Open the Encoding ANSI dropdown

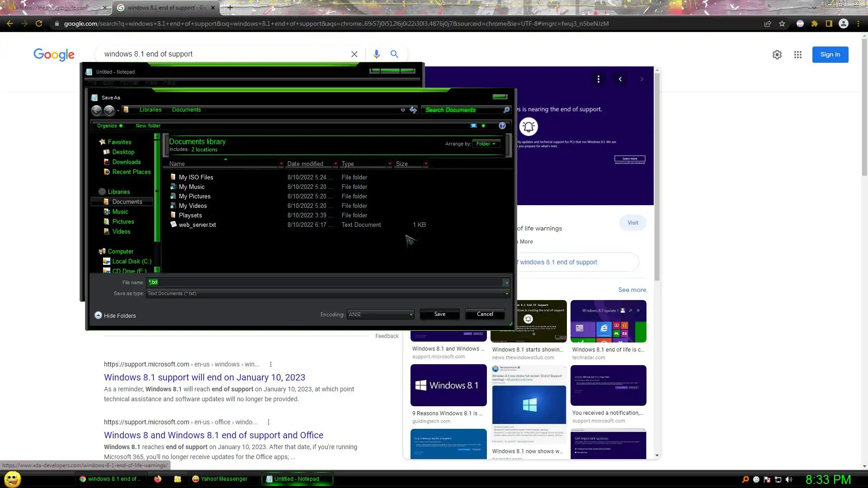click(380, 314)
